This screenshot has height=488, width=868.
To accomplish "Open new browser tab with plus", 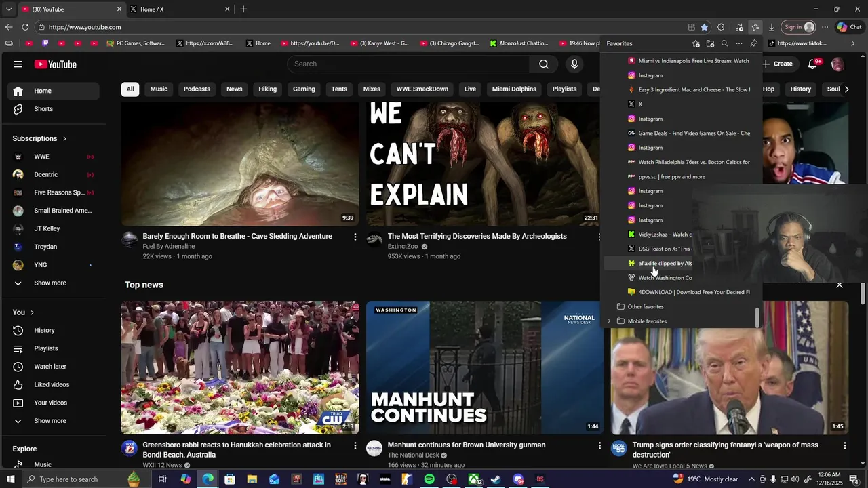I will 243,9.
